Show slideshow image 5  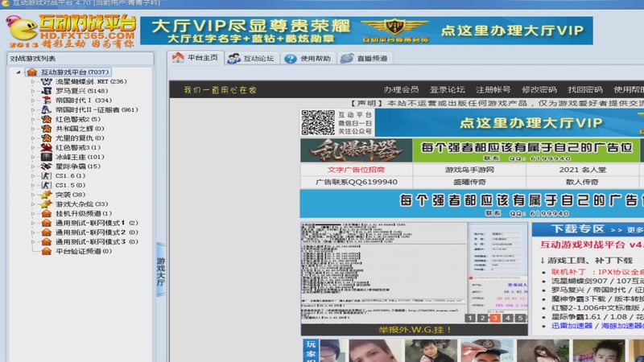[520, 318]
